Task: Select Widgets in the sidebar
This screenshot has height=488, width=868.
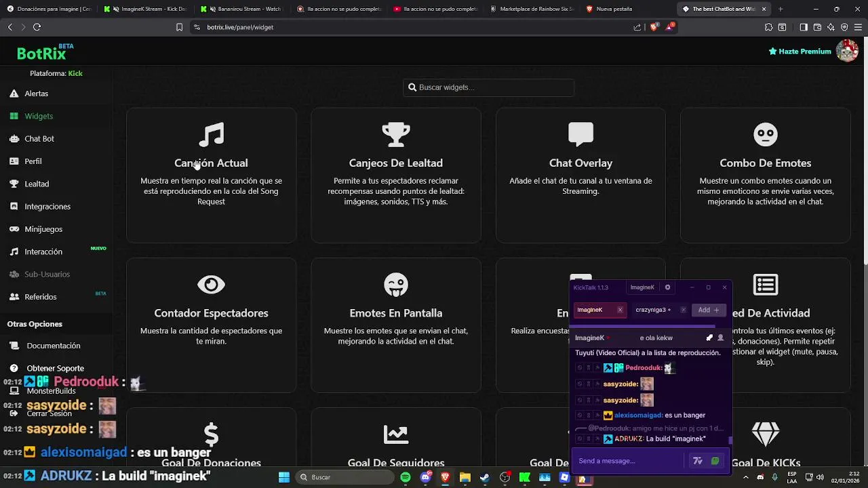Action: 39,116
